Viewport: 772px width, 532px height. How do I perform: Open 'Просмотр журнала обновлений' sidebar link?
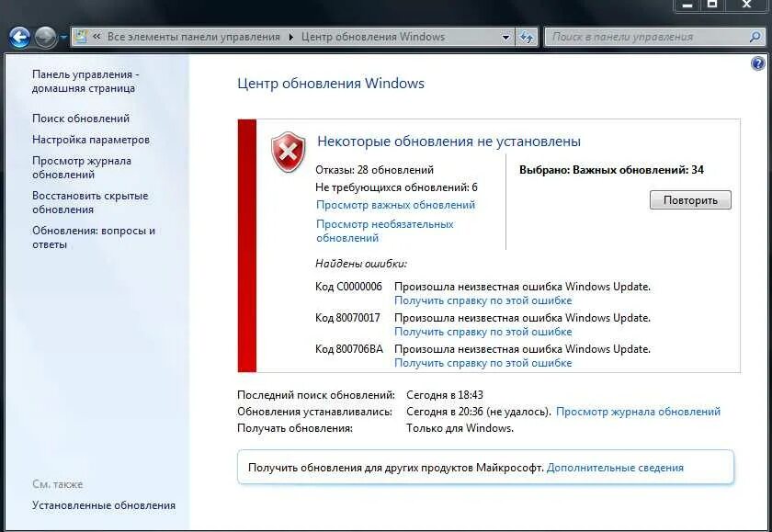point(82,168)
